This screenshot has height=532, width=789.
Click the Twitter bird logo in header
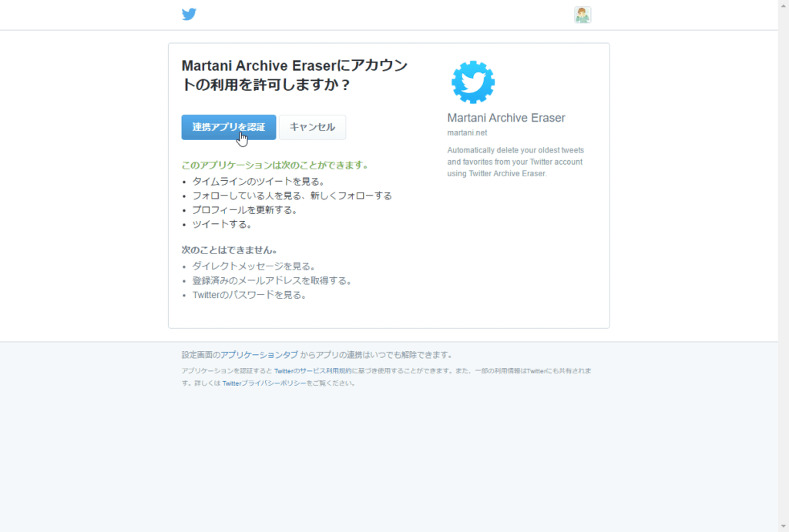[x=190, y=14]
